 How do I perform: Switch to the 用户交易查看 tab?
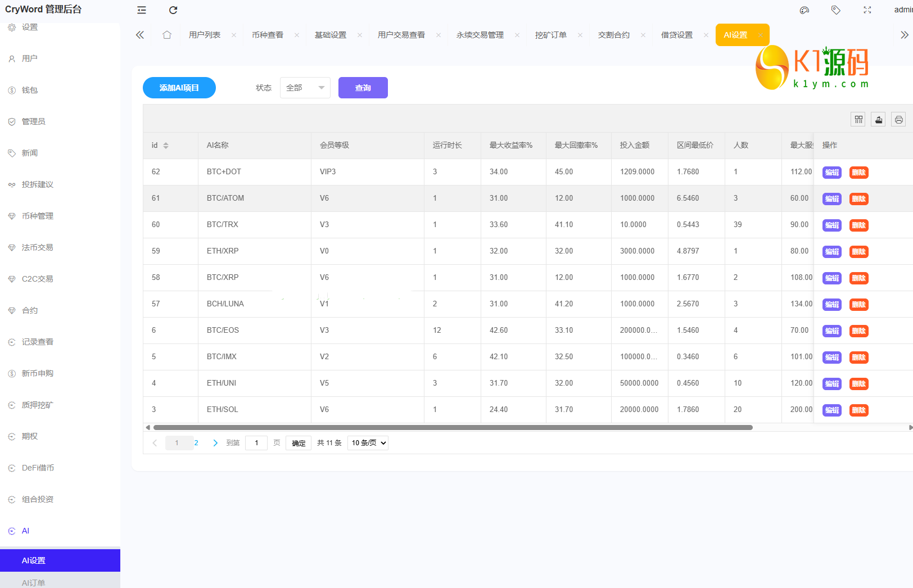tap(401, 35)
